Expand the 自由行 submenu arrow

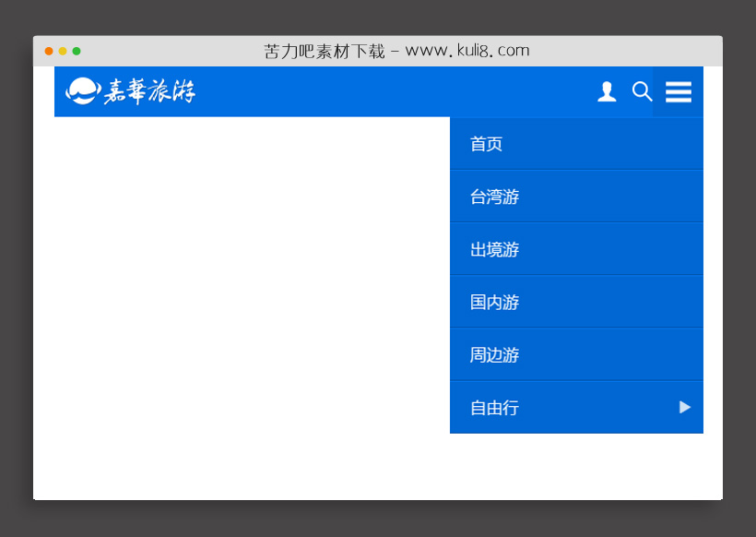pyautogui.click(x=685, y=407)
